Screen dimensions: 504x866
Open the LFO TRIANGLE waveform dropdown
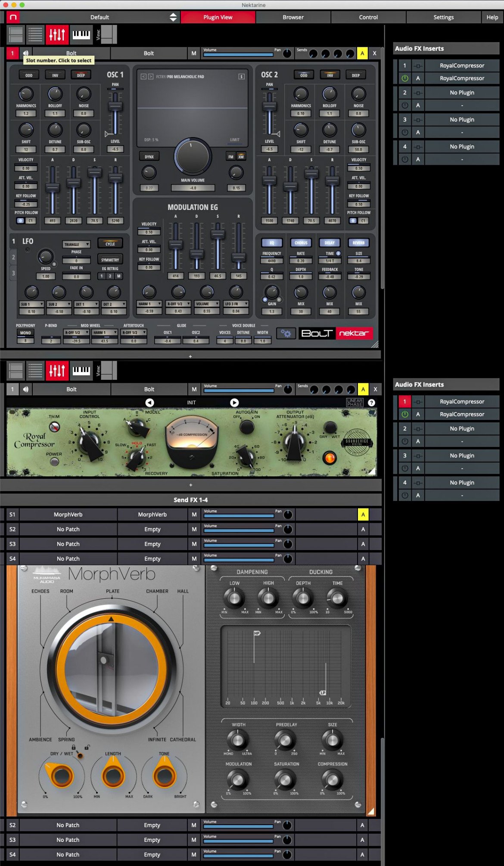(76, 244)
